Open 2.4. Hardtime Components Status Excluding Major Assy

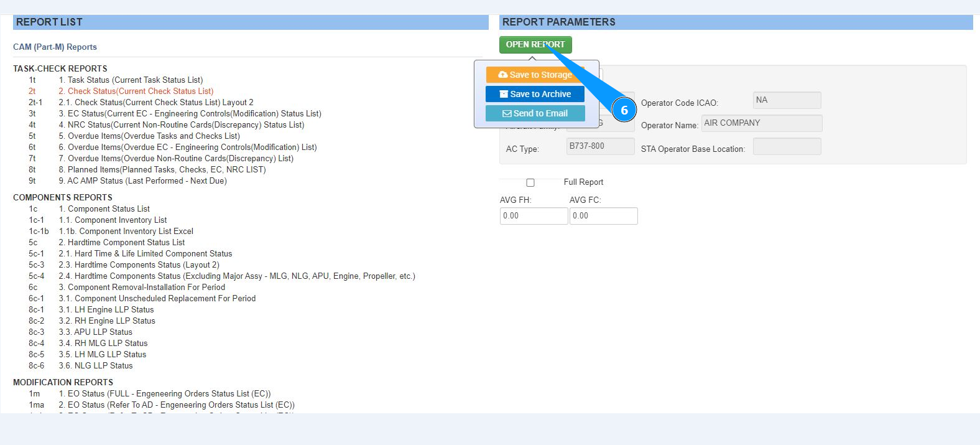(x=237, y=276)
